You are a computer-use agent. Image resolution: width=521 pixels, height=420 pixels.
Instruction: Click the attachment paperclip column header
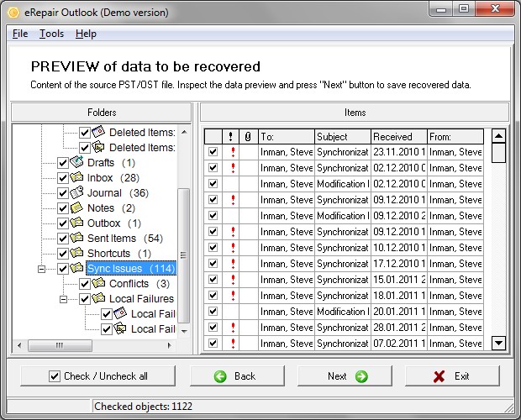[x=248, y=136]
